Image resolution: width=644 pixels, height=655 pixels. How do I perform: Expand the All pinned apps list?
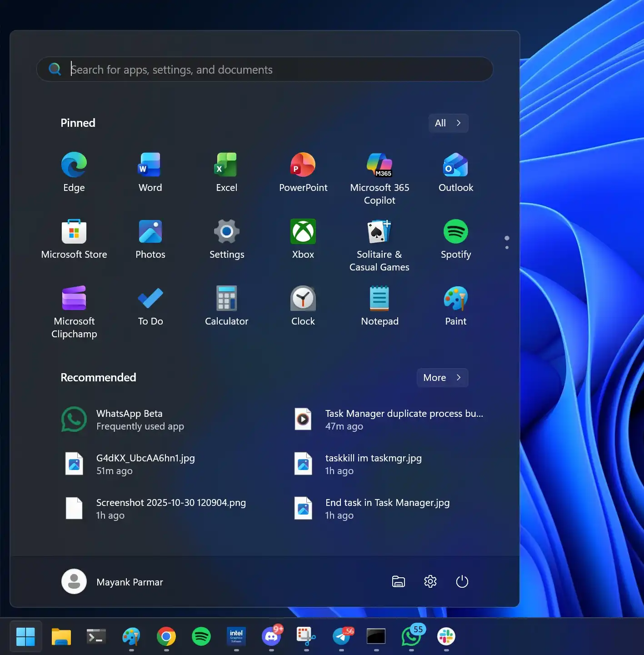coord(448,123)
